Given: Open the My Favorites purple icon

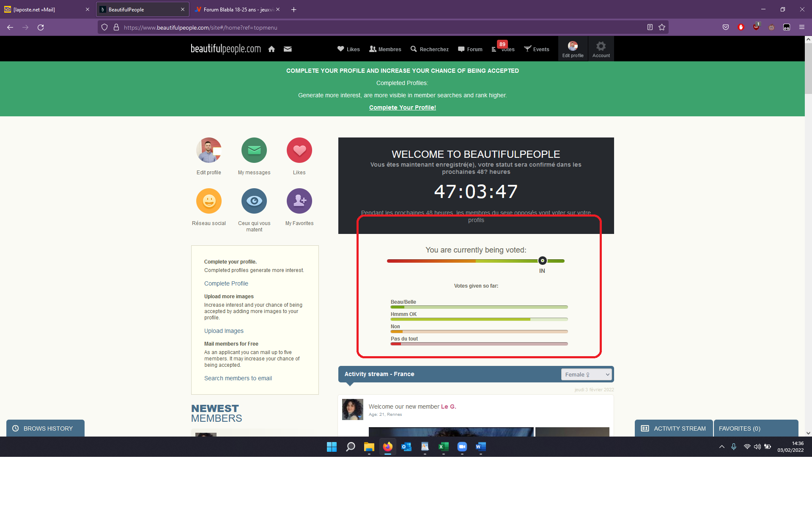Looking at the screenshot, I should tap(299, 201).
